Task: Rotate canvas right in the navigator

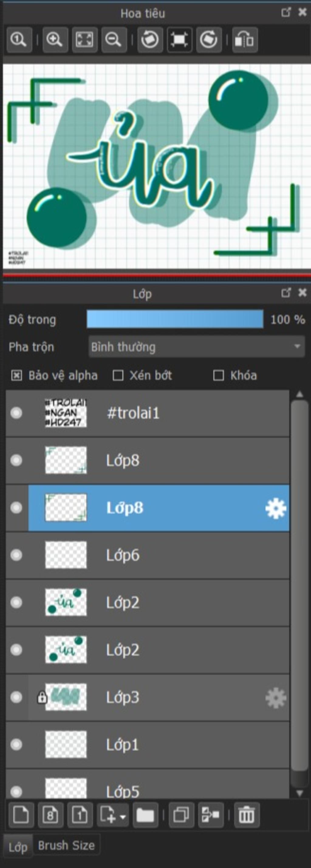Action: pyautogui.click(x=209, y=40)
